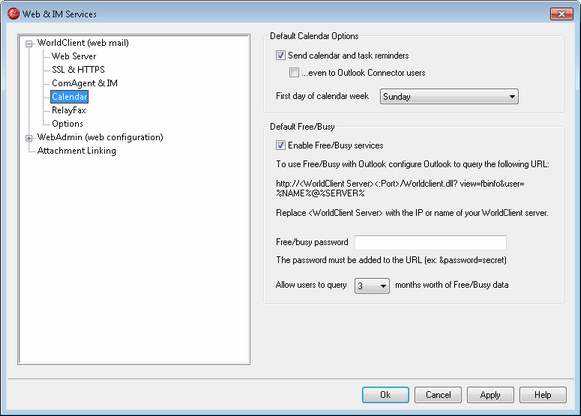Enable reminders even to Outlook Connector users
Viewport: 581px width, 416px height.
[x=294, y=73]
